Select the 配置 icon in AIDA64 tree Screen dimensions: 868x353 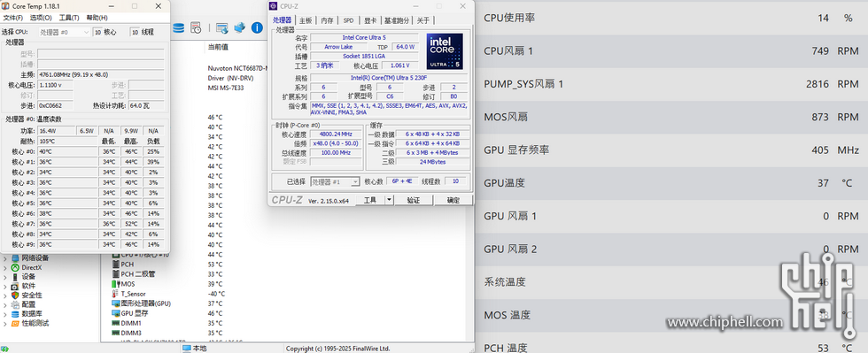tap(16, 304)
